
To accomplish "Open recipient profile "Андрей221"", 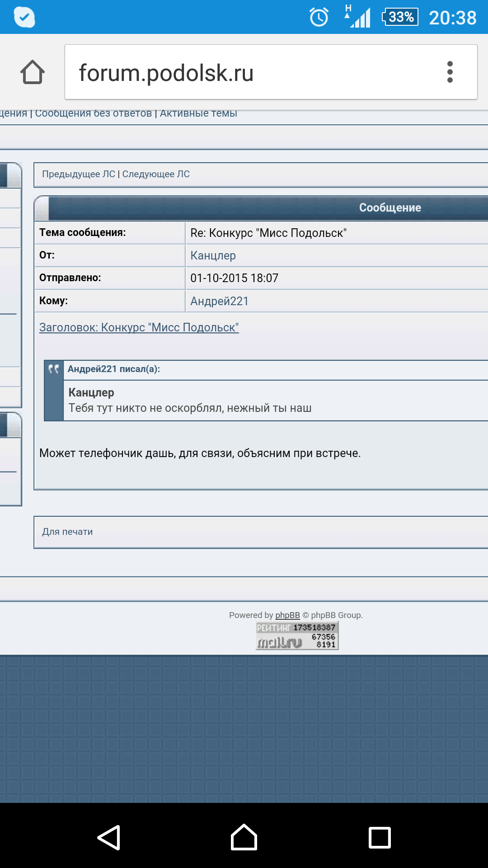I will coord(219,301).
